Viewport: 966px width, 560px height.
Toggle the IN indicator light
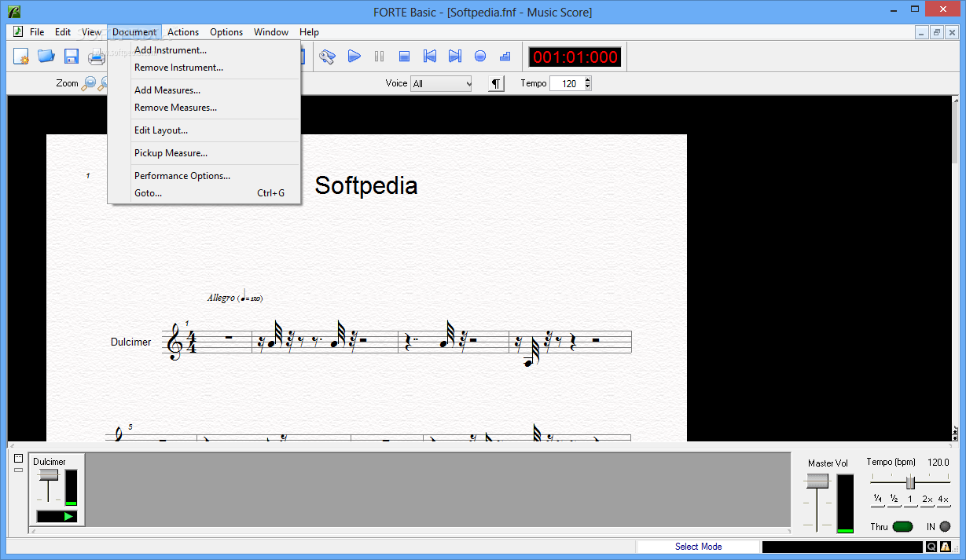(x=945, y=526)
